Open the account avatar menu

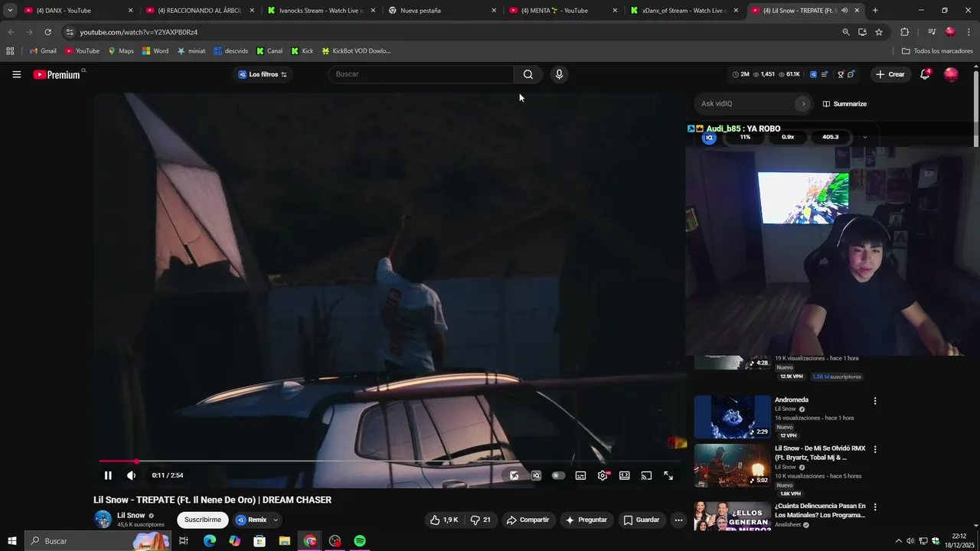coord(951,74)
